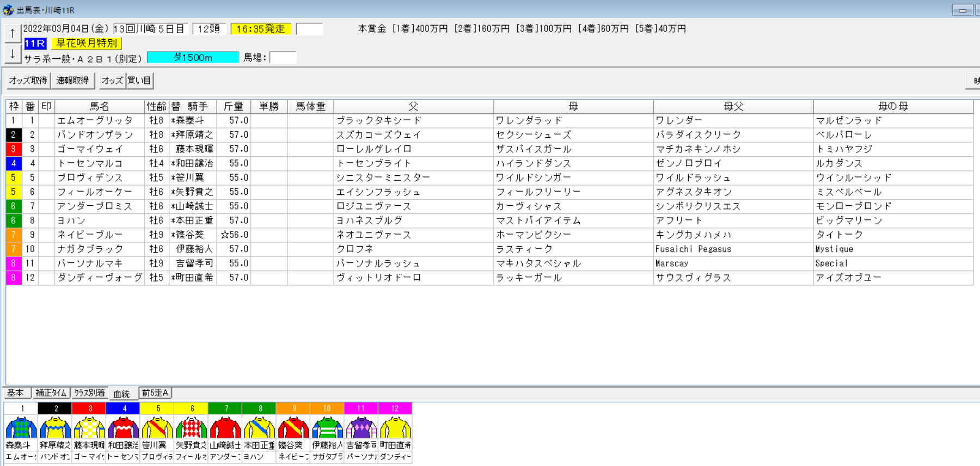Viewport: 980px width, 466px height.
Task: Click jockey silk icon for horse 10 伊藤裕人
Action: 327,427
